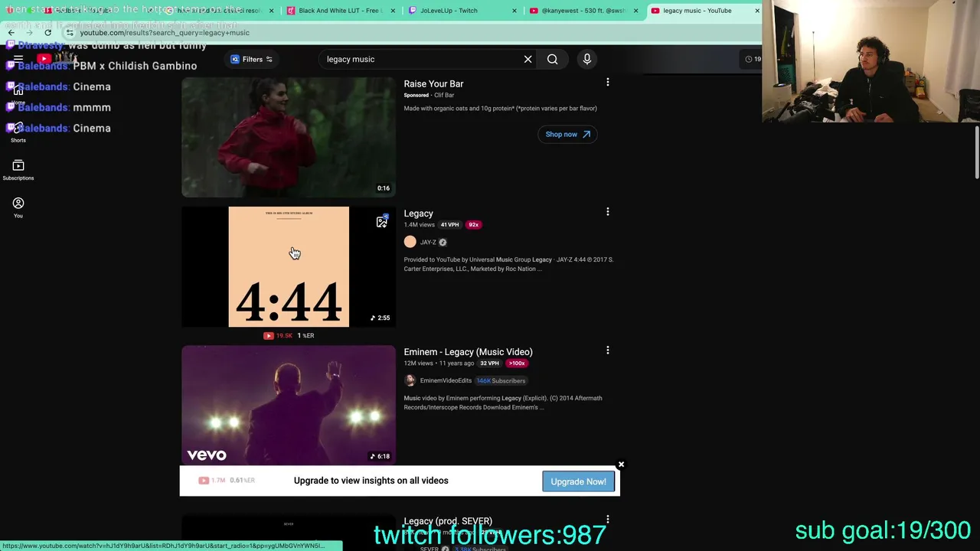Open more options for JAY-Z Legacy video
980x551 pixels.
pyautogui.click(x=608, y=212)
